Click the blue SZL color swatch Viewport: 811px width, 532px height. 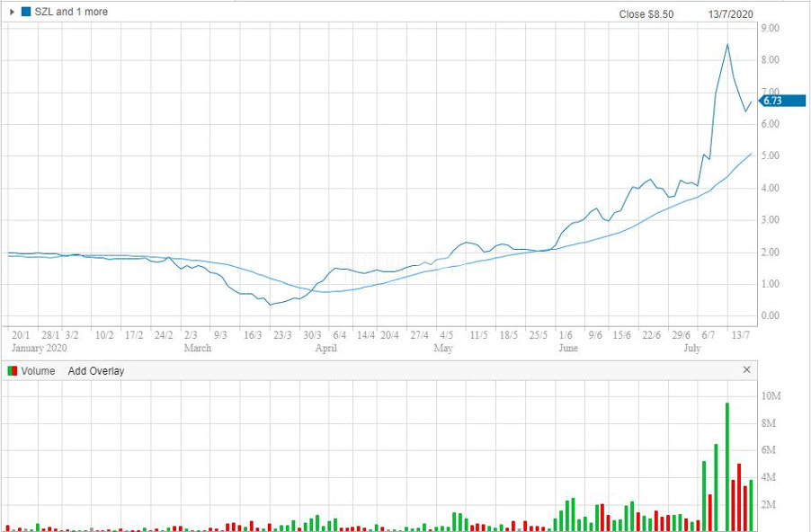pos(25,12)
